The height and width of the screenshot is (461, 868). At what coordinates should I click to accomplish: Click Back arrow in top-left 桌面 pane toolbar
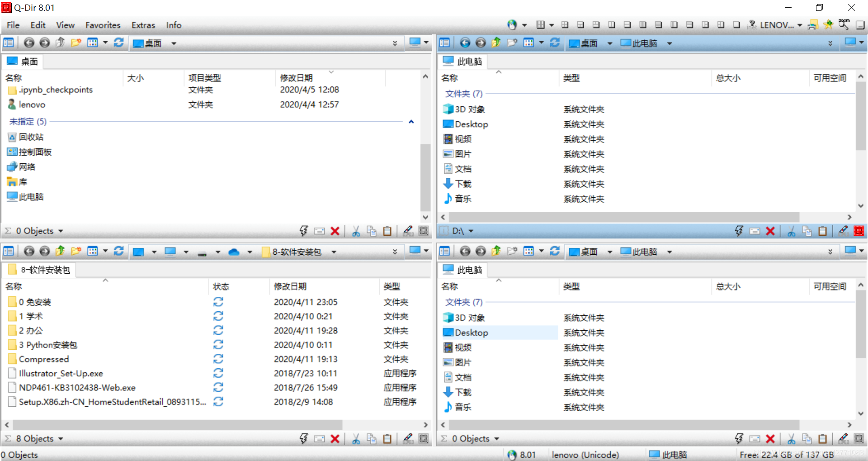pyautogui.click(x=29, y=43)
